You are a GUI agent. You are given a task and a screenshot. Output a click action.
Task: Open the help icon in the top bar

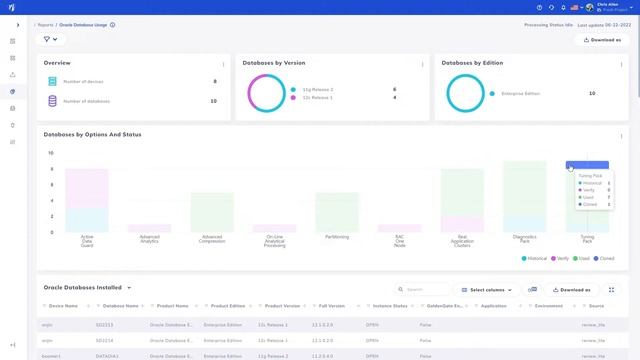coord(539,7)
